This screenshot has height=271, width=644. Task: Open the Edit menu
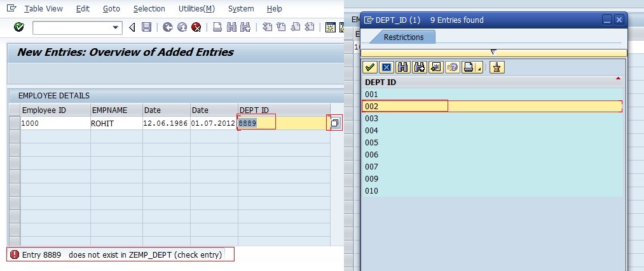83,9
